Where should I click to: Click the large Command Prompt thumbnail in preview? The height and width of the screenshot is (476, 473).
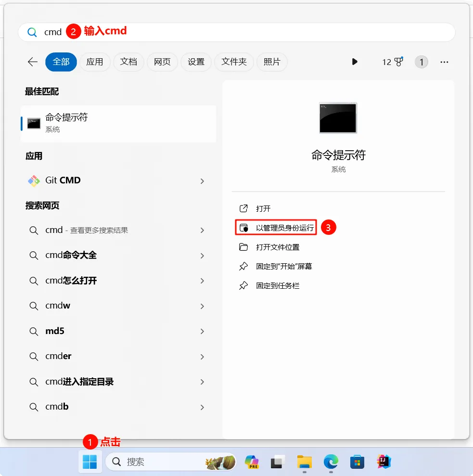coord(338,118)
